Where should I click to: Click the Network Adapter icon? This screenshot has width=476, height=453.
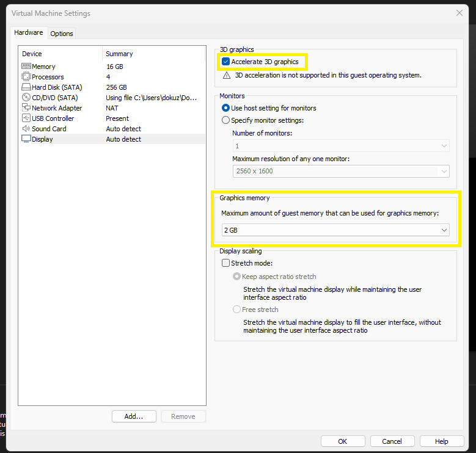tap(26, 107)
